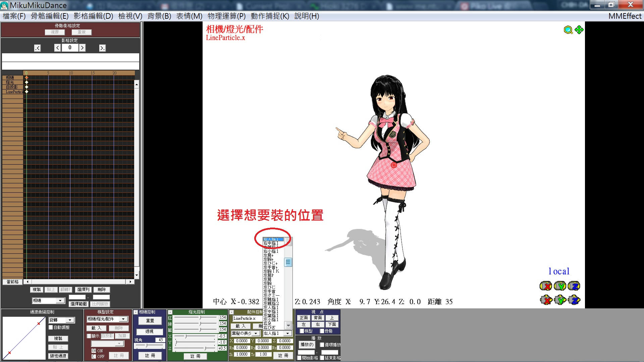Screen dimensions: 644x362
Task: Open the 旋轉 curve type dropdown
Action: (x=61, y=320)
